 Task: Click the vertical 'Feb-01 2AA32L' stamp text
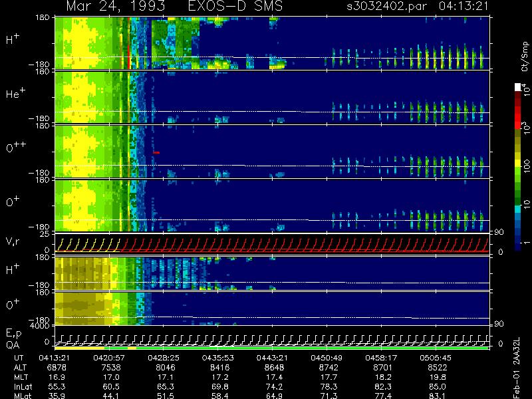pyautogui.click(x=517, y=368)
